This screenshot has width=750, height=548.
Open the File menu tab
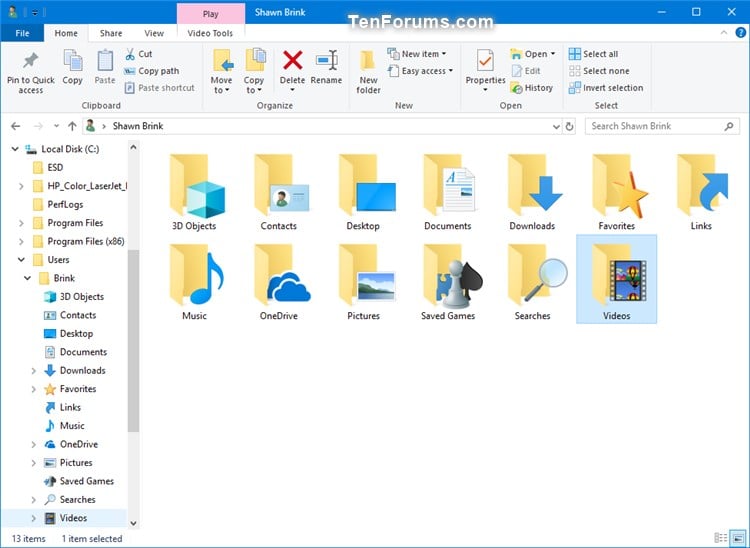(22, 33)
